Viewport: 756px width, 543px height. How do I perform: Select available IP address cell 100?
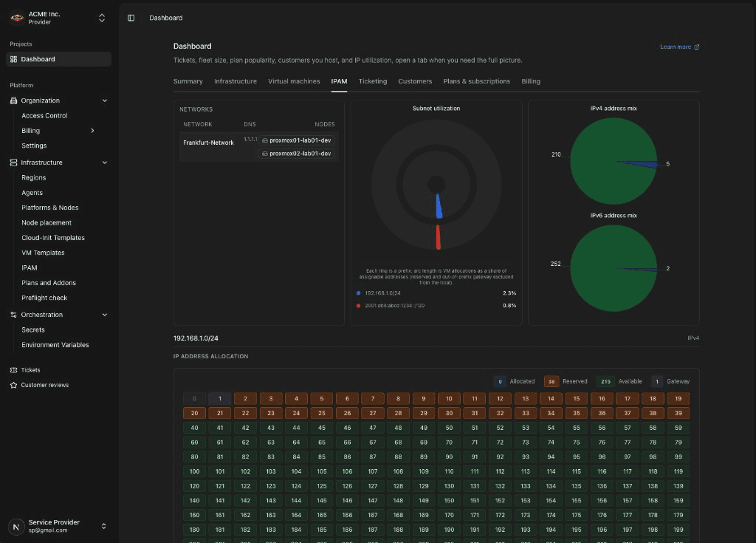tap(194, 471)
